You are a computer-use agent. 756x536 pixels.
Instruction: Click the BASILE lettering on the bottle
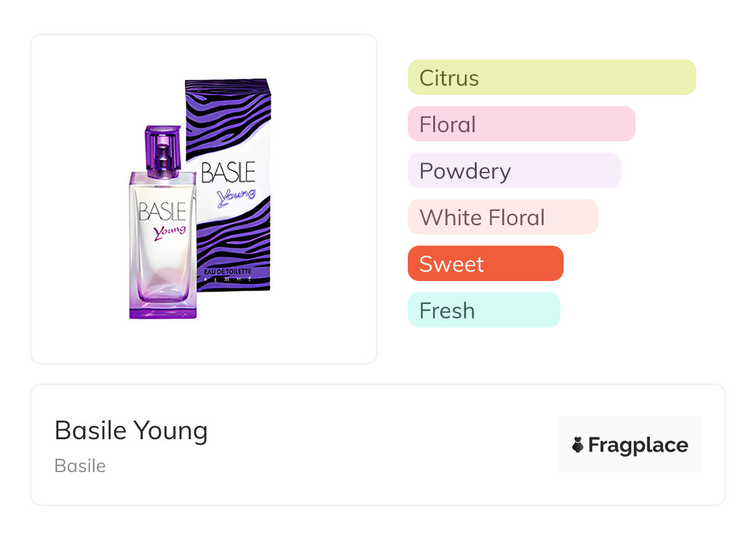coord(162,211)
